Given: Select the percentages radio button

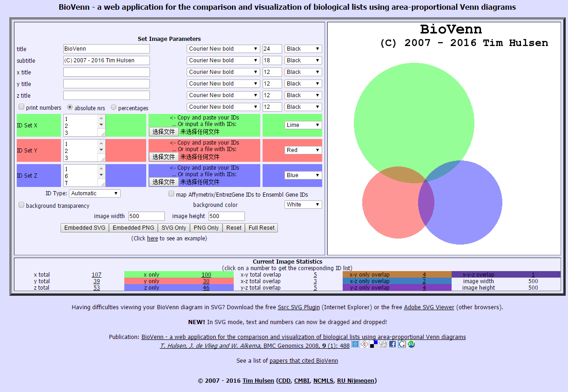Looking at the screenshot, I should [x=114, y=107].
